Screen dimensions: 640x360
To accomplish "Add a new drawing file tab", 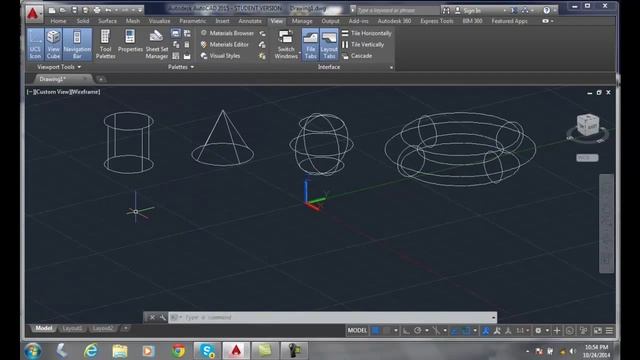I will (101, 79).
